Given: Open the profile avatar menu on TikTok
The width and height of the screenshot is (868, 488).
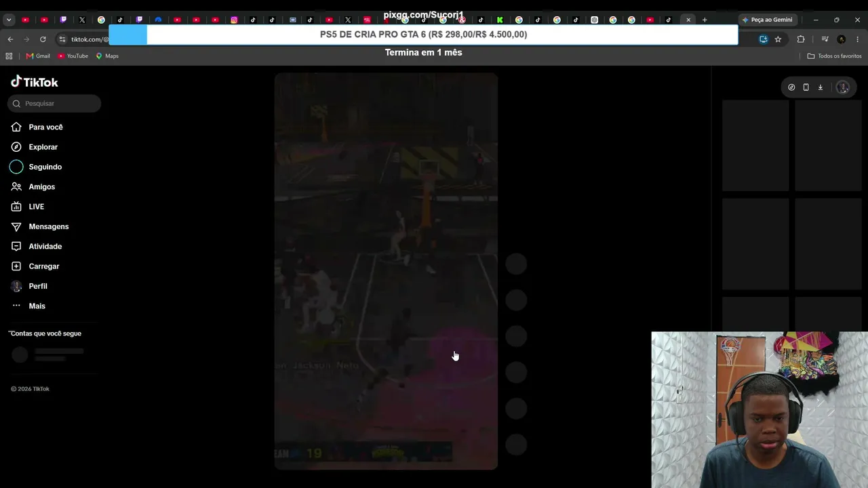Looking at the screenshot, I should [x=843, y=87].
